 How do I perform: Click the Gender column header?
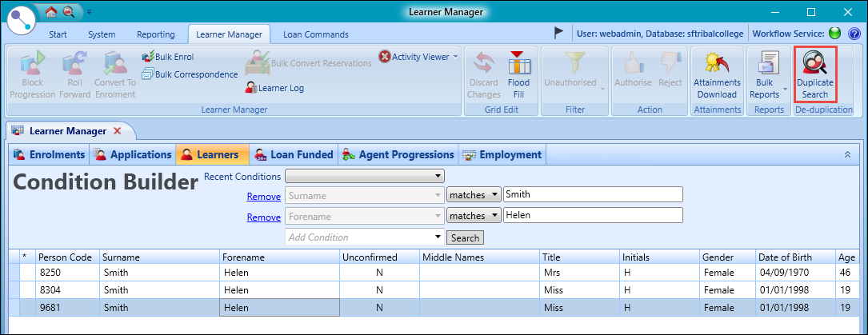(x=728, y=257)
